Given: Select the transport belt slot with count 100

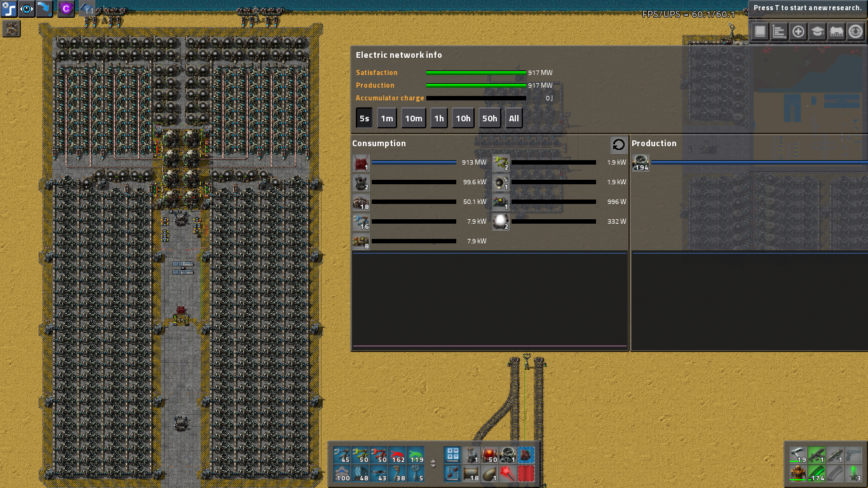Looking at the screenshot, I should click(x=342, y=473).
